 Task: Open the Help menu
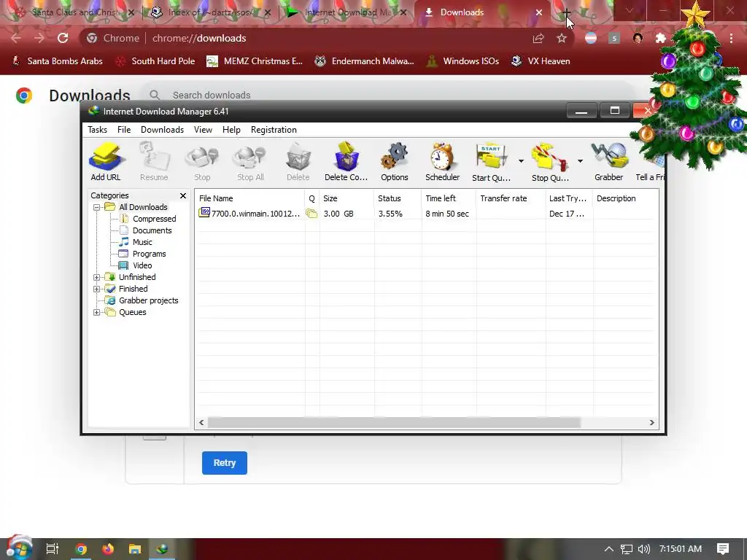pos(231,130)
